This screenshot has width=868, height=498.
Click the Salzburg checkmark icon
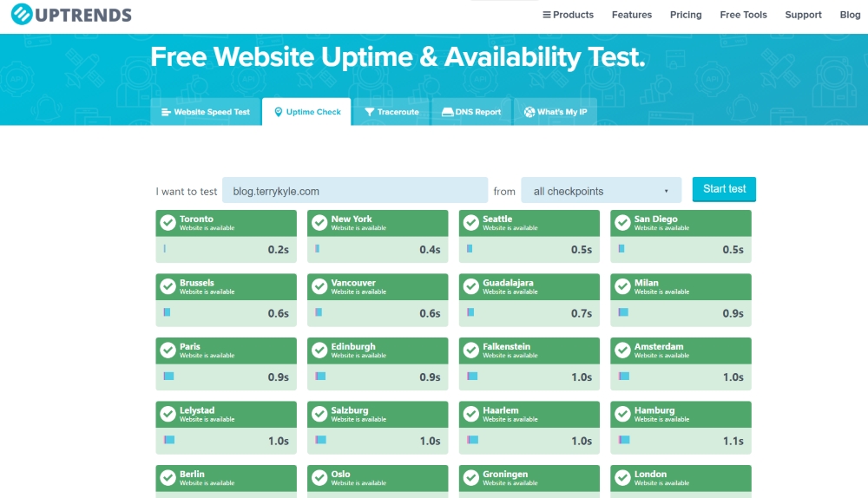319,415
